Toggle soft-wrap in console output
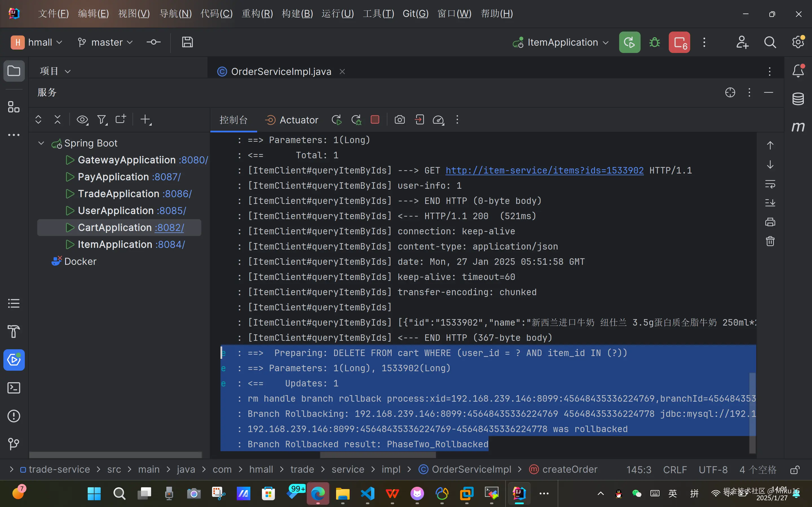 [x=770, y=184]
